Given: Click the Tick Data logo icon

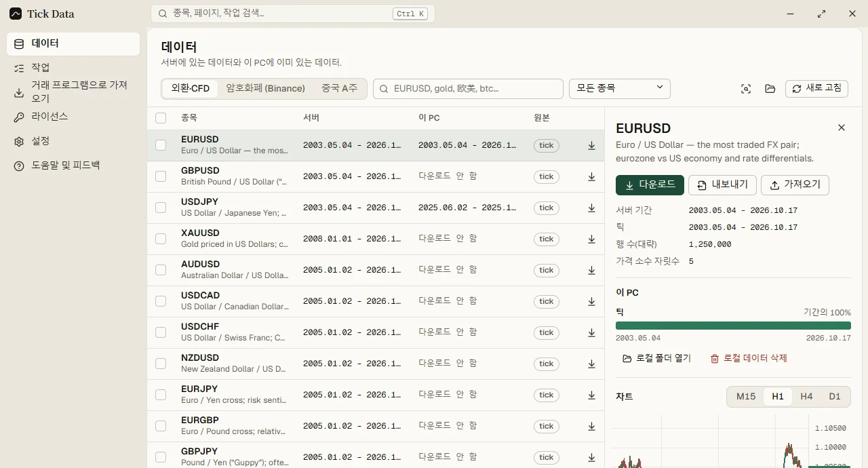Looking at the screenshot, I should point(16,14).
